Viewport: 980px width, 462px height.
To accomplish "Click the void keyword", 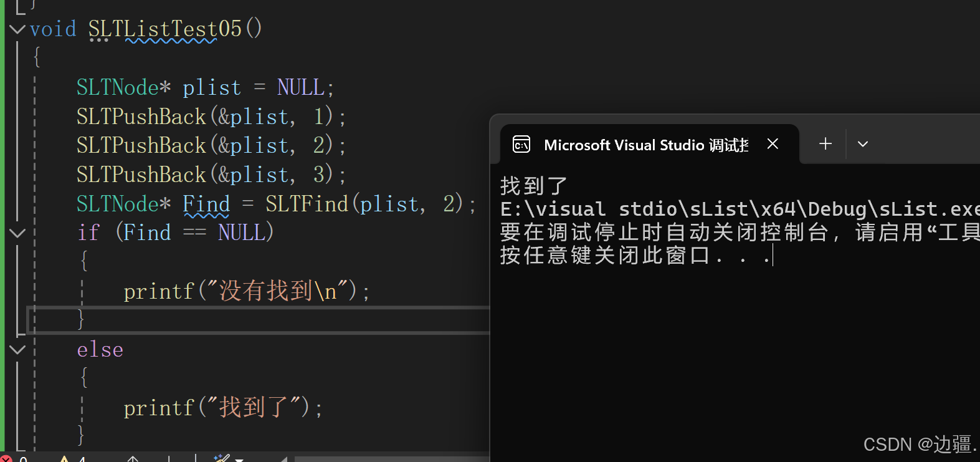I will [x=53, y=29].
